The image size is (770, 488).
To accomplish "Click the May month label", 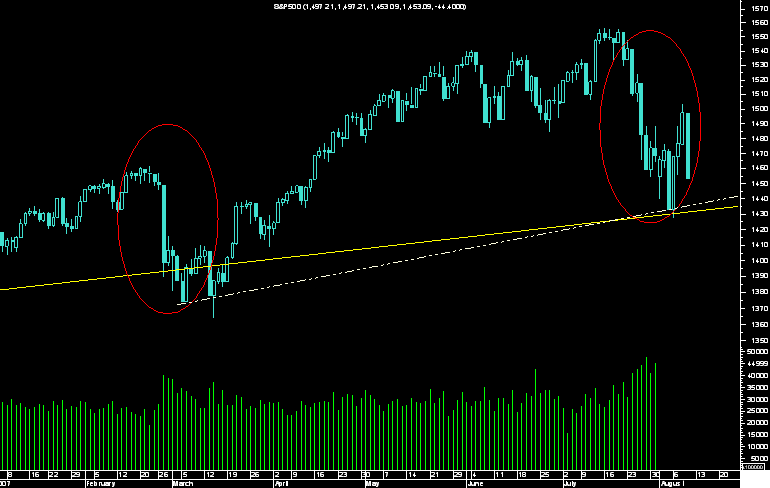I will (x=373, y=484).
